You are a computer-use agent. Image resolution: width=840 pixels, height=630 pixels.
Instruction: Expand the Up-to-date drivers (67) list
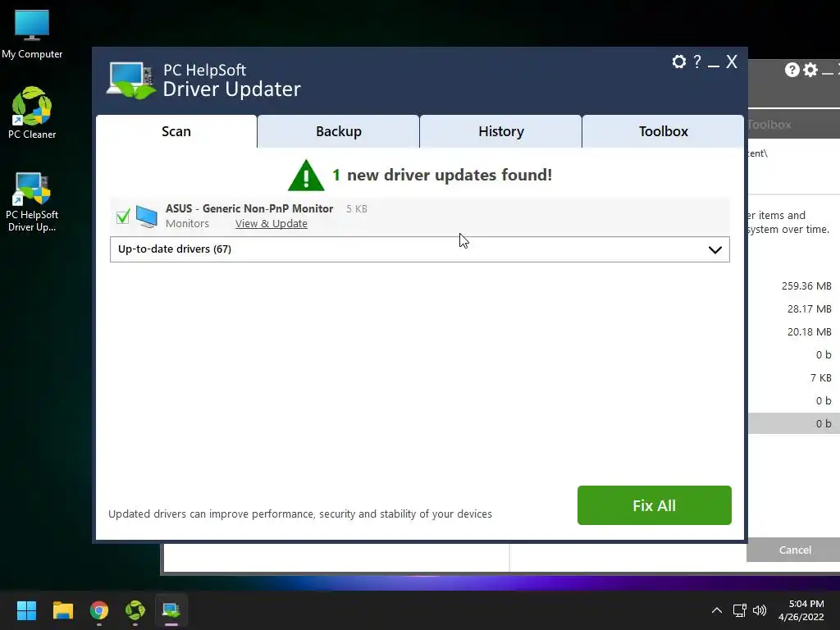419,249
